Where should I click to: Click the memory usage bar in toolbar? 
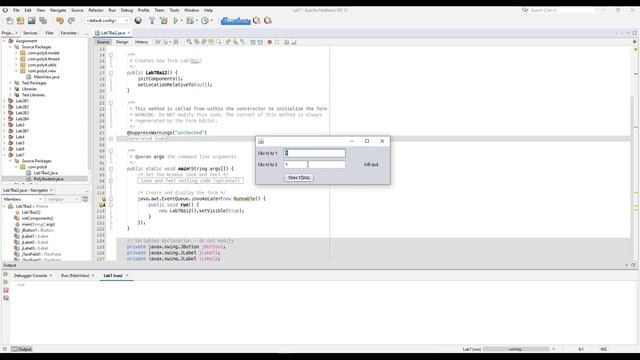click(236, 20)
